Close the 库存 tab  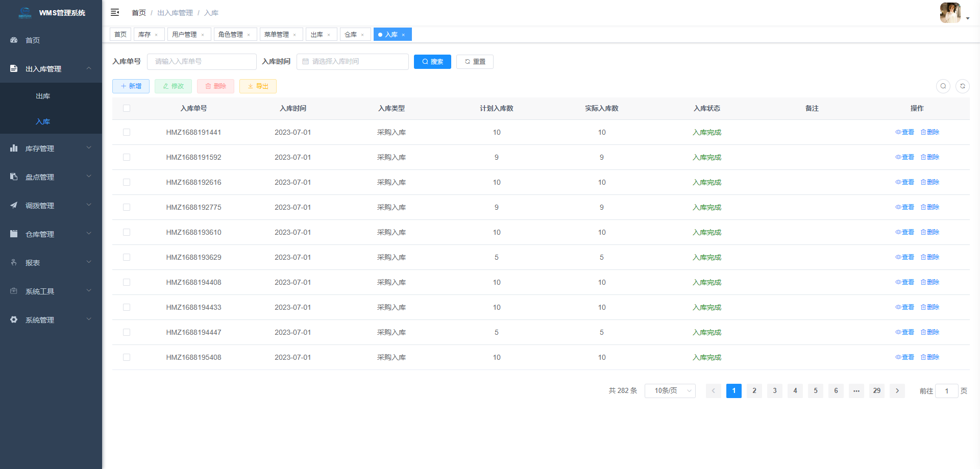(156, 35)
